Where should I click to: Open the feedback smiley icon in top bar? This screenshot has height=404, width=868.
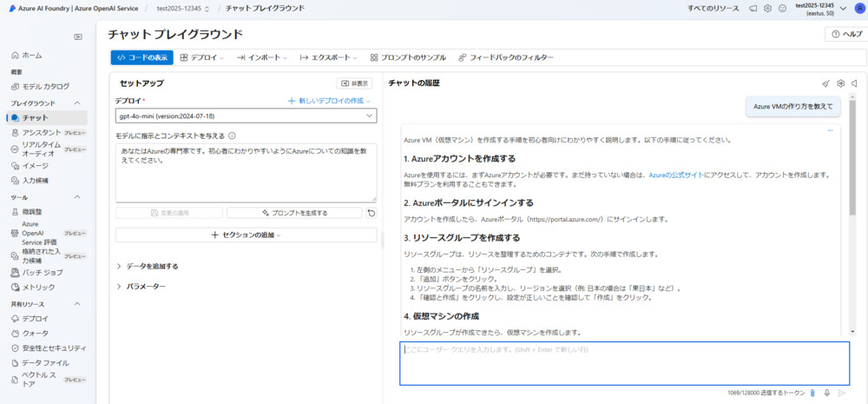click(782, 9)
